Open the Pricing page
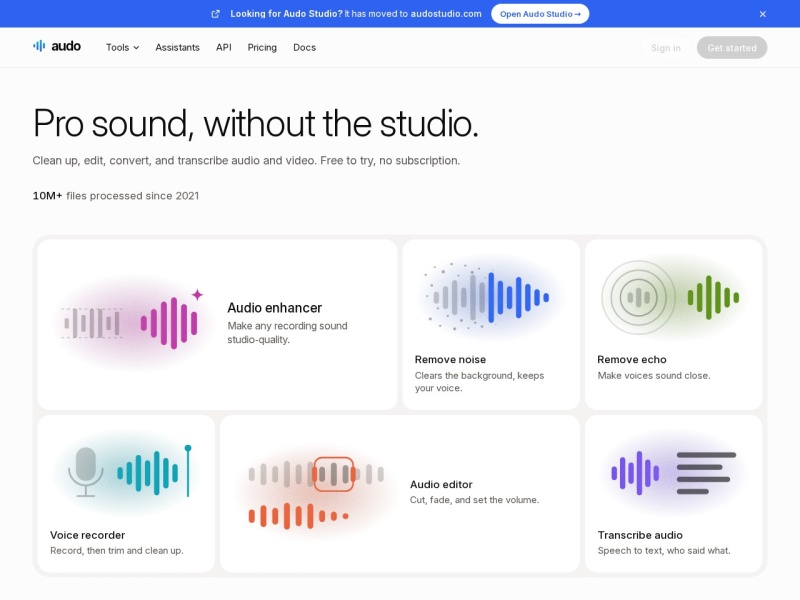800x600 pixels. coord(262,47)
